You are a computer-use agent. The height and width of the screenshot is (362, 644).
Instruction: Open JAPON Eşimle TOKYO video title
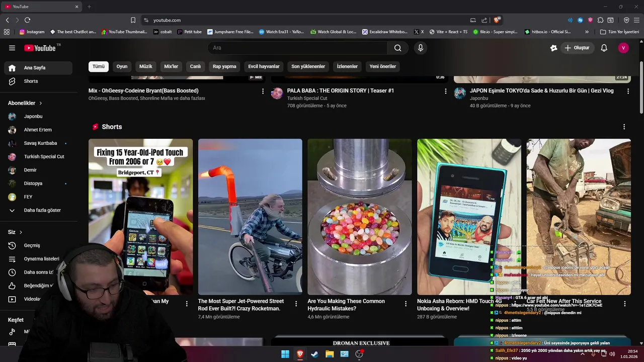542,91
